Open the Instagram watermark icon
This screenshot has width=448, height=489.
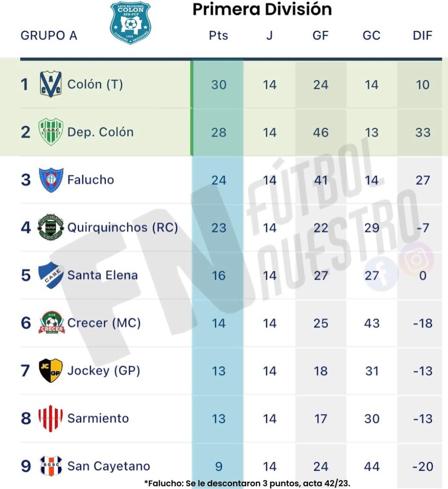click(x=416, y=259)
